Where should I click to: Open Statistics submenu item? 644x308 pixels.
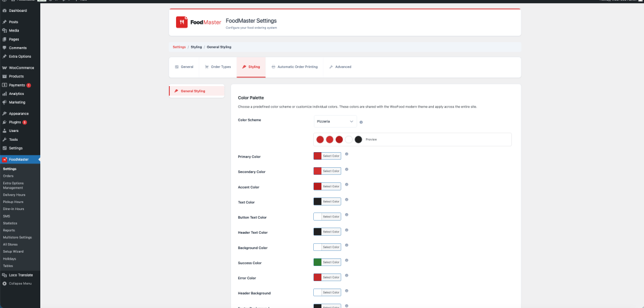tap(10, 223)
